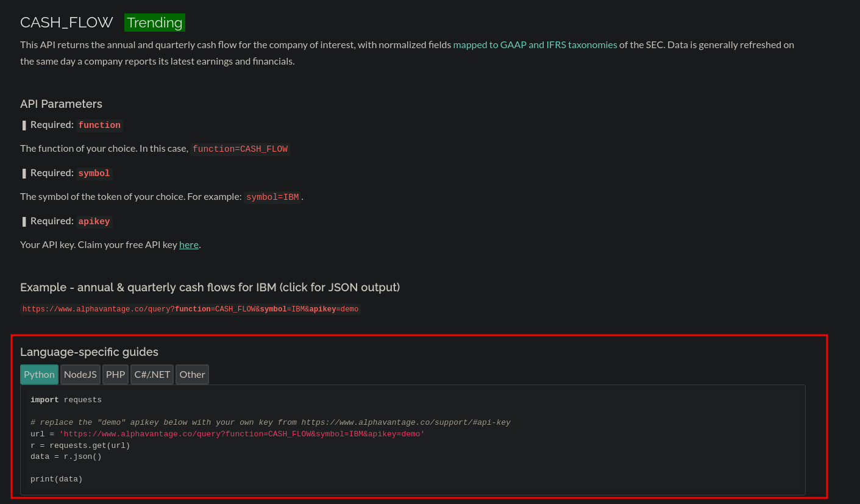Click the Language-specific guides heading

tap(89, 352)
